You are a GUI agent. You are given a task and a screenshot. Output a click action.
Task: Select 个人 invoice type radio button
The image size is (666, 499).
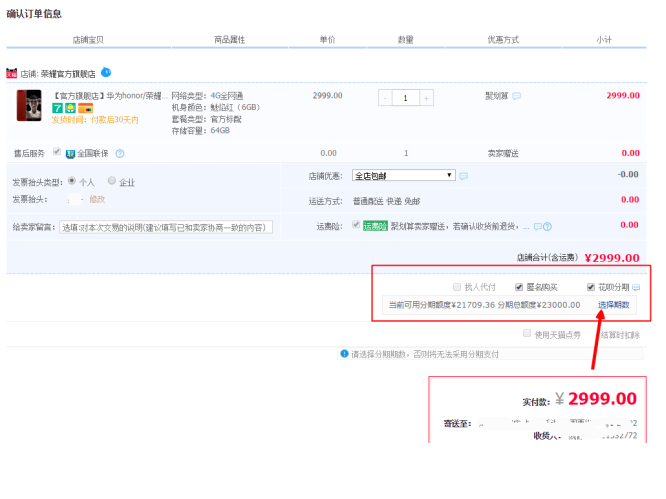click(72, 181)
